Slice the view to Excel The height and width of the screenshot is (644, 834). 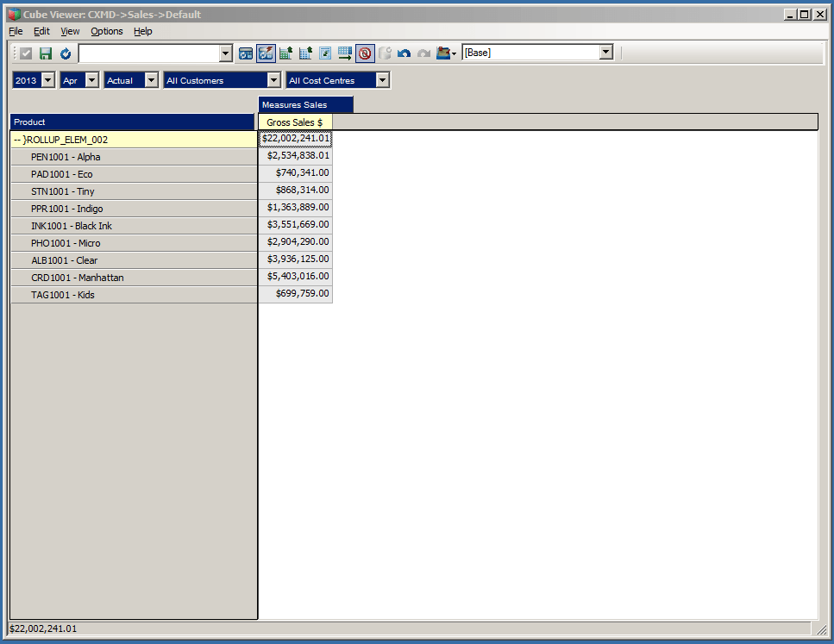(x=285, y=53)
